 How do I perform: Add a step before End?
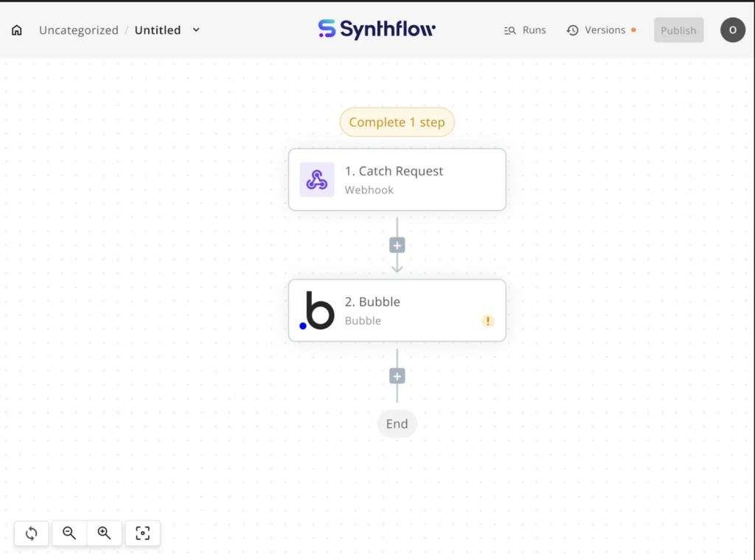click(x=397, y=377)
